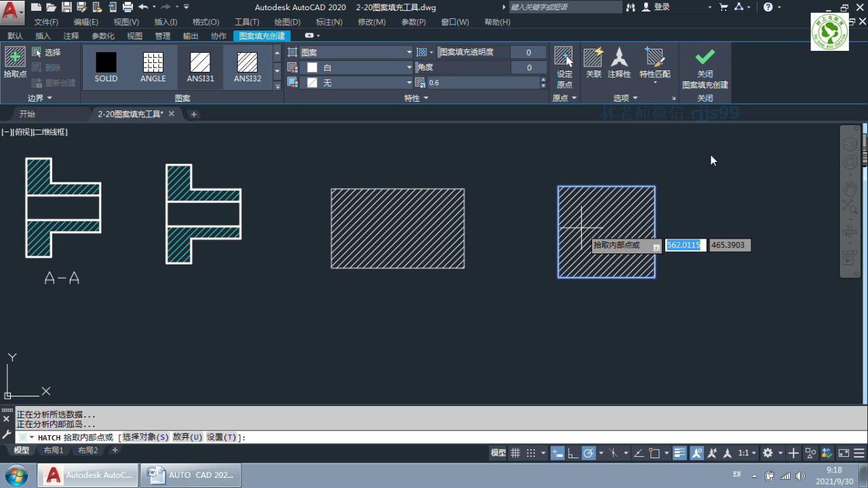This screenshot has height=488, width=868.
Task: Toggle the 注释性 annotative option
Action: (x=619, y=63)
